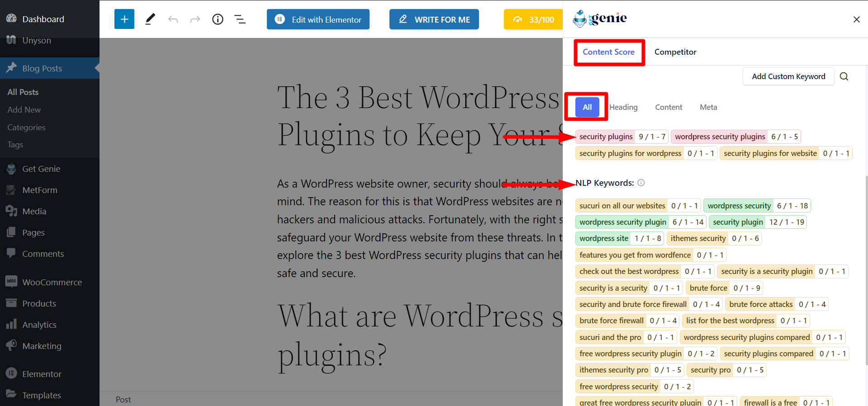868x406 pixels.
Task: Click the NLP Keywords info icon
Action: click(641, 183)
